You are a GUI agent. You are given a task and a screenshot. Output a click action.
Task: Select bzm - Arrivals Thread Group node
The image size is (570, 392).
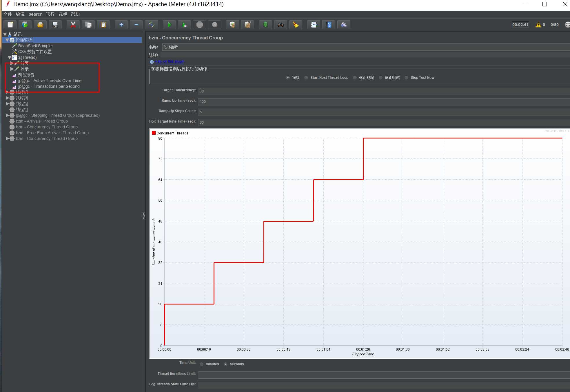coord(42,121)
